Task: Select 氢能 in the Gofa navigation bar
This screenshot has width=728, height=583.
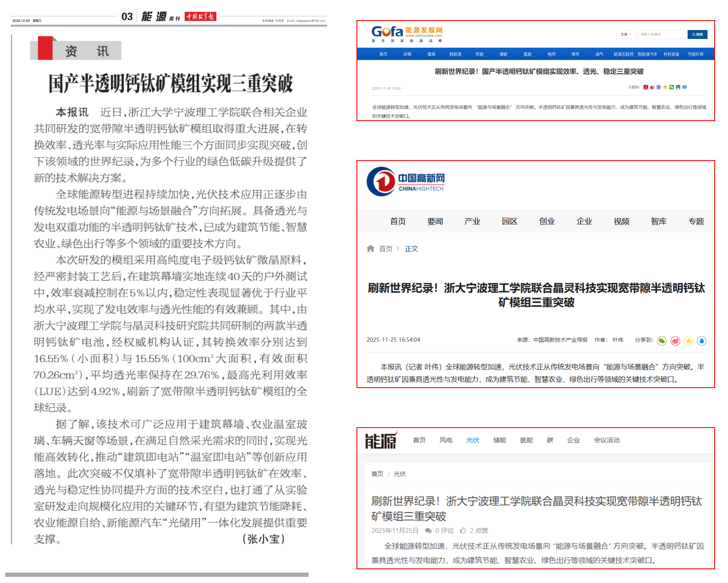Action: [527, 54]
